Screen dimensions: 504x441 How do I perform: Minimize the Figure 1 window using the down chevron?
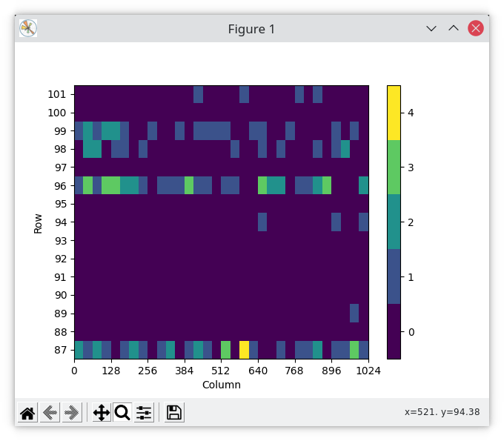coord(431,29)
